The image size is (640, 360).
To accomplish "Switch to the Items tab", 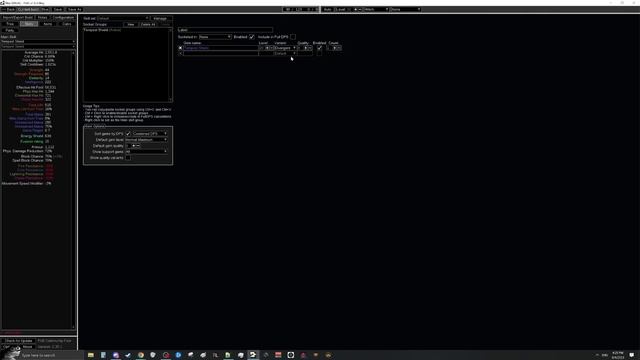I will tap(48, 24).
